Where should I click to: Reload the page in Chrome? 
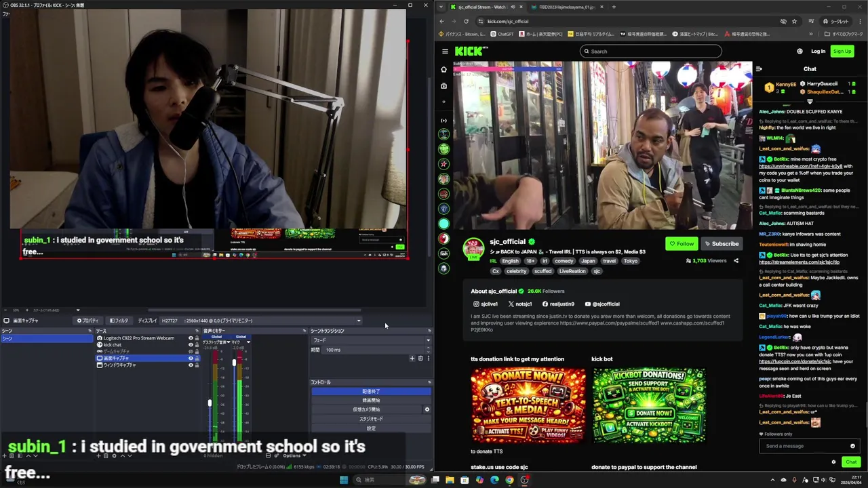coord(466,21)
